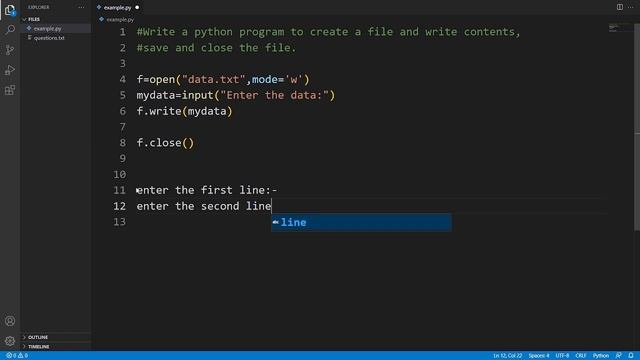
Task: Open the Explorer view in activity bar
Action: (10, 10)
